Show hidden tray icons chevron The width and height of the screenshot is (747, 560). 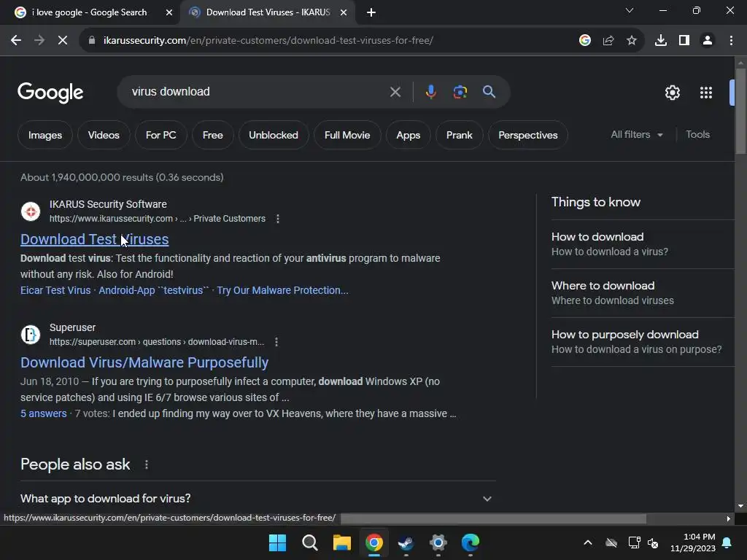click(x=588, y=542)
